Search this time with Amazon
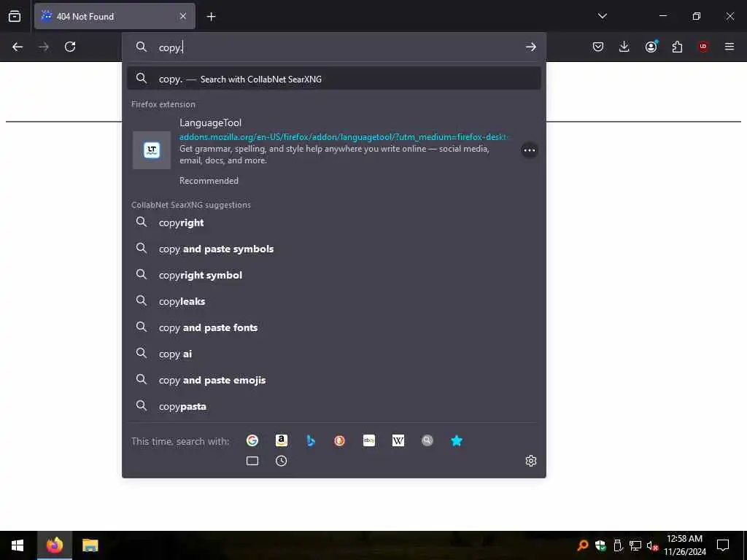This screenshot has width=747, height=560. pyautogui.click(x=282, y=440)
